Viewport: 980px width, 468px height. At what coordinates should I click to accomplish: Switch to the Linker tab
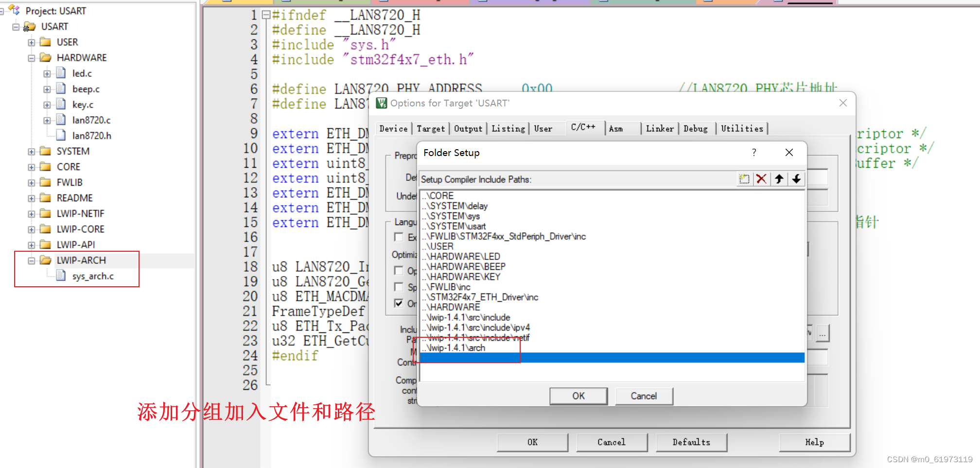(x=660, y=128)
